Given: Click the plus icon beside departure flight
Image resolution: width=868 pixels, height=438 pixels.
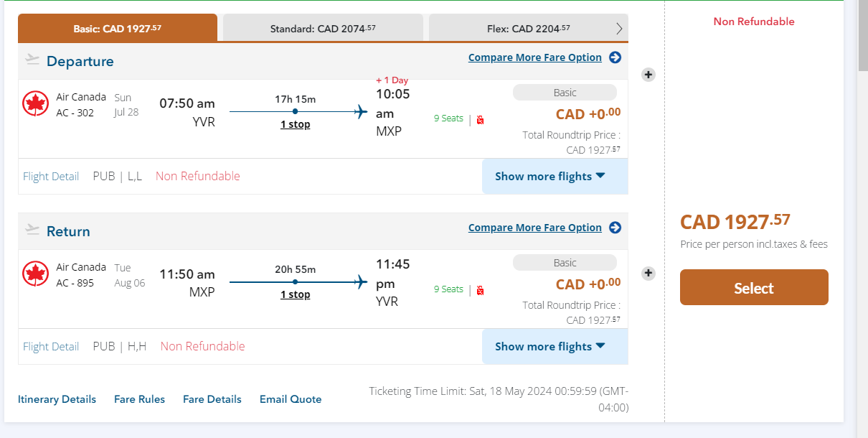Looking at the screenshot, I should [x=648, y=75].
